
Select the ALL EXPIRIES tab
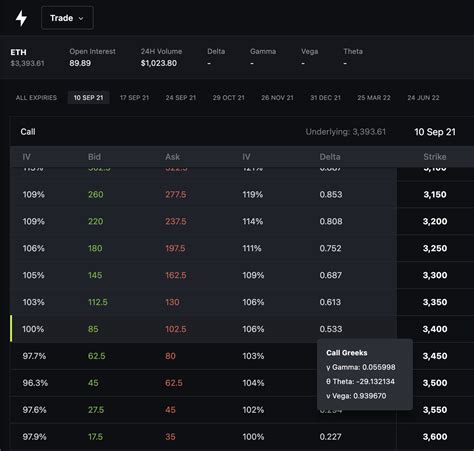click(36, 98)
